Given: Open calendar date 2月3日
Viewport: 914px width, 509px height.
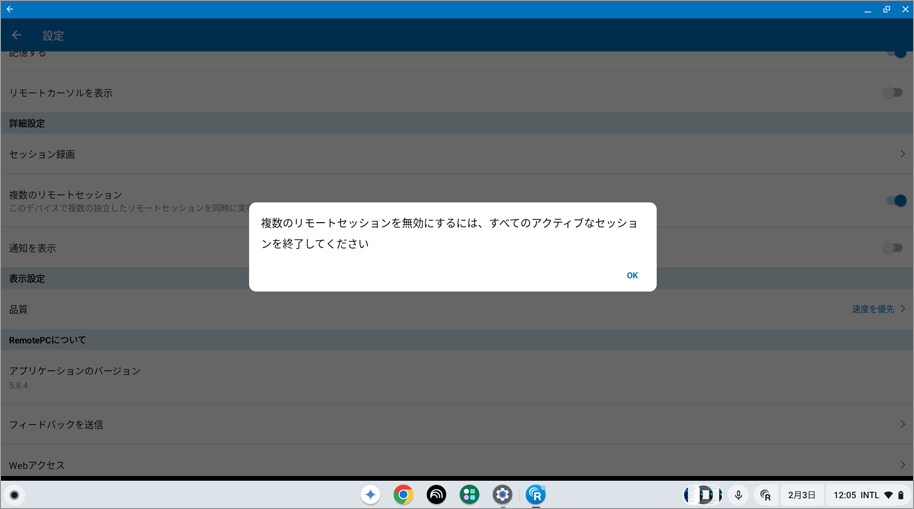Looking at the screenshot, I should (x=801, y=495).
